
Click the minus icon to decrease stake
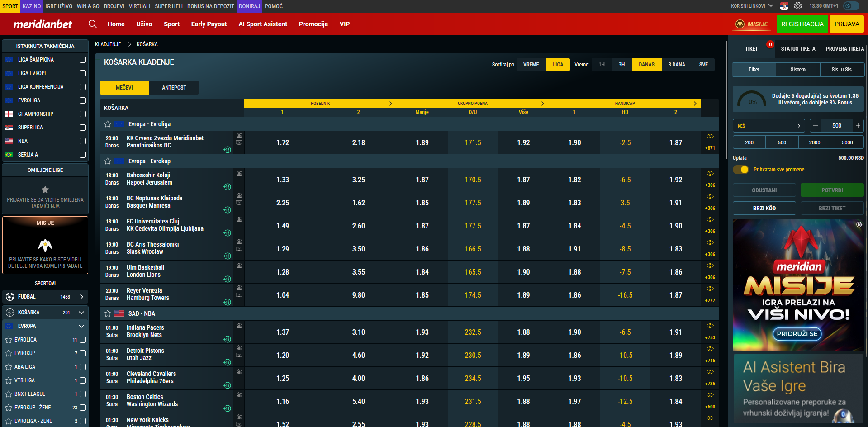[815, 126]
